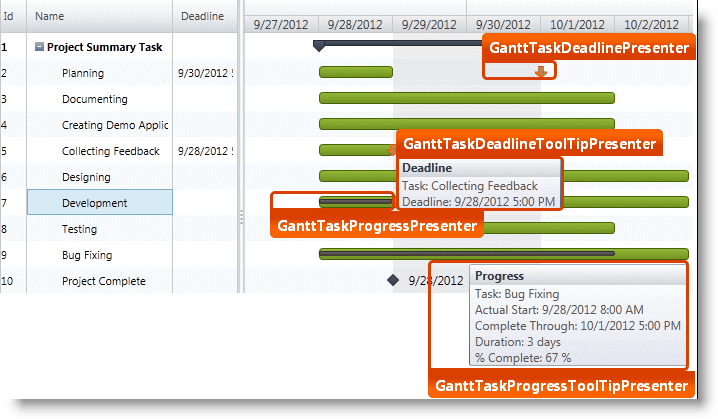Viewport: 718px width, 419px height.
Task: Click the Bug Fixing progress bar
Action: tap(465, 254)
